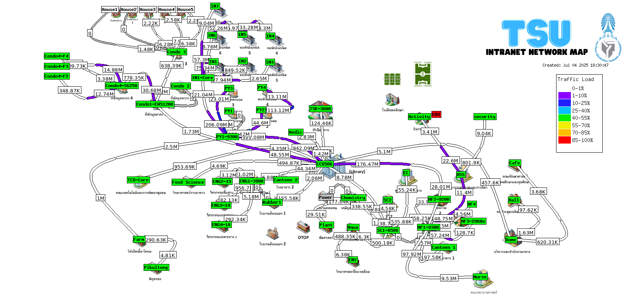Click the gray Power node label
This screenshot has height=303, width=644.
pos(326,197)
